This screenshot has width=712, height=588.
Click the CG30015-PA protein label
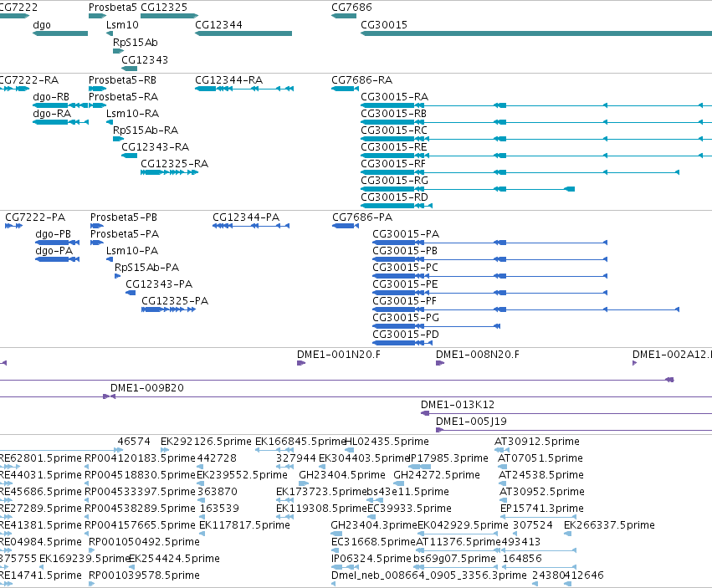pyautogui.click(x=406, y=234)
